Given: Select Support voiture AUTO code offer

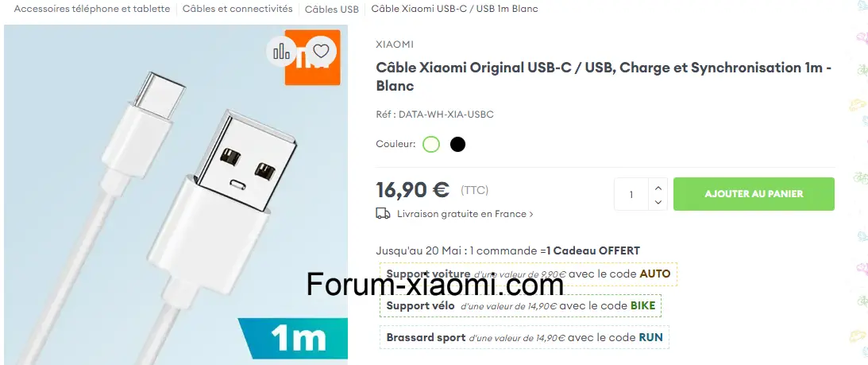Looking at the screenshot, I should [x=528, y=274].
